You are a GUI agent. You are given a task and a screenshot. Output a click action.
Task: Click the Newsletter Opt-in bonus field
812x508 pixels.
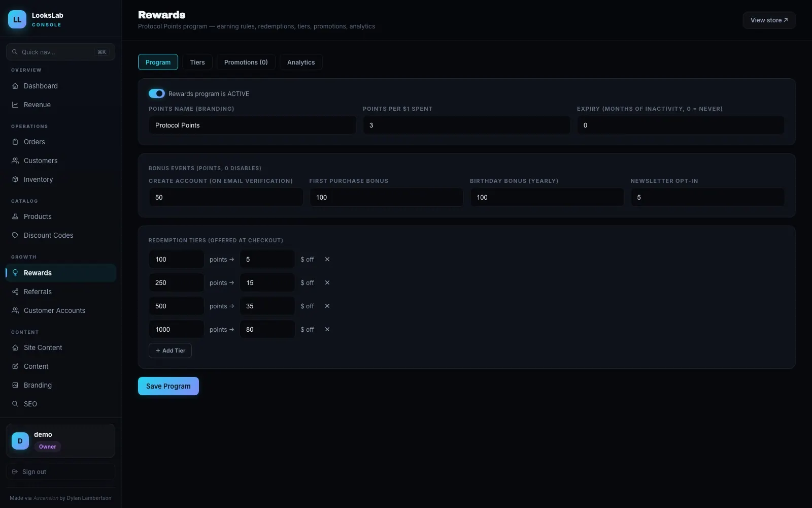[x=707, y=197]
